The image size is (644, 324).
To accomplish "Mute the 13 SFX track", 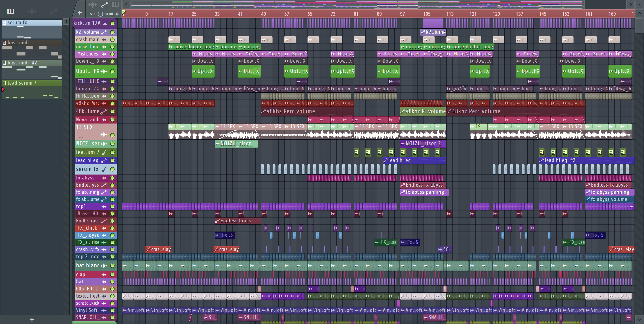I will point(112,135).
